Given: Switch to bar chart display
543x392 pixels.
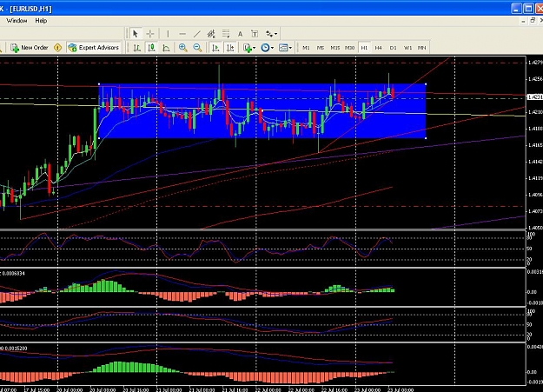Looking at the screenshot, I should (x=136, y=48).
